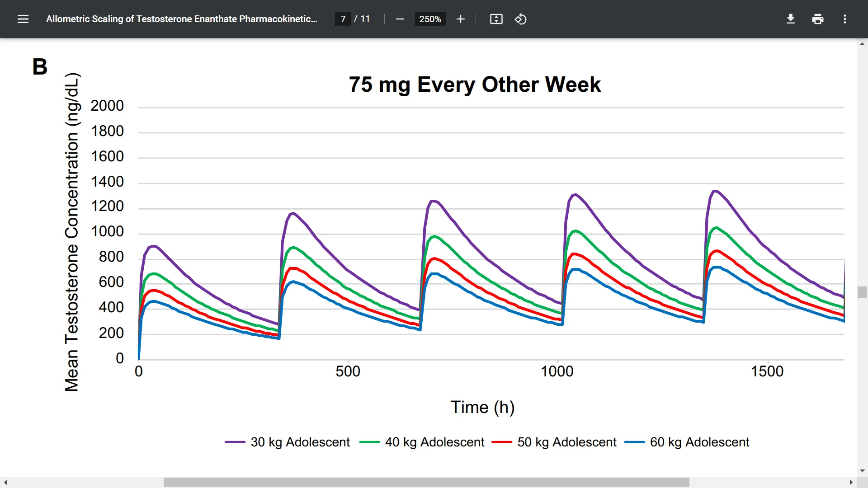Click the y-axis value 1600
This screenshot has height=488, width=868.
pos(107,156)
